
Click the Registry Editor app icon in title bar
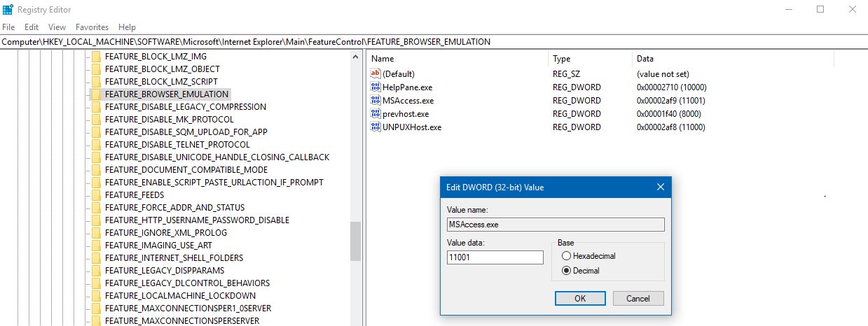pos(8,9)
